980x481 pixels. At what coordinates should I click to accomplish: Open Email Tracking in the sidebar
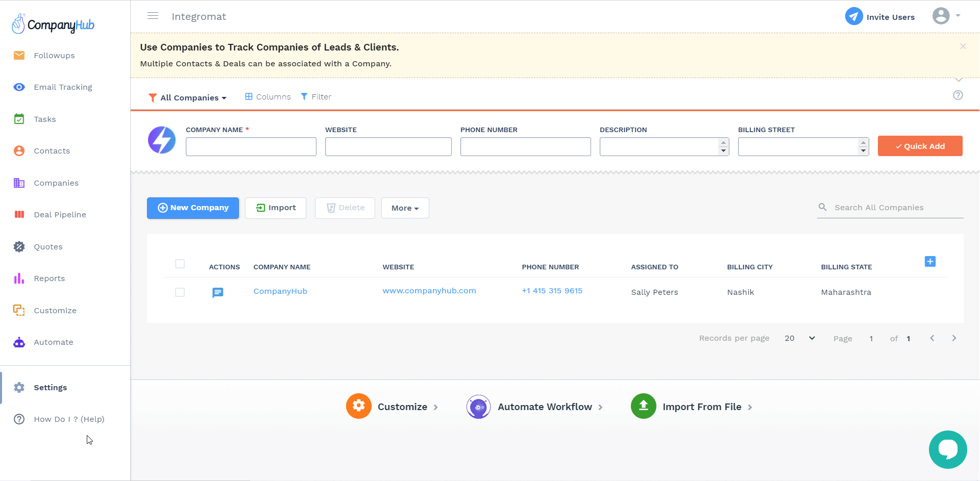click(63, 87)
